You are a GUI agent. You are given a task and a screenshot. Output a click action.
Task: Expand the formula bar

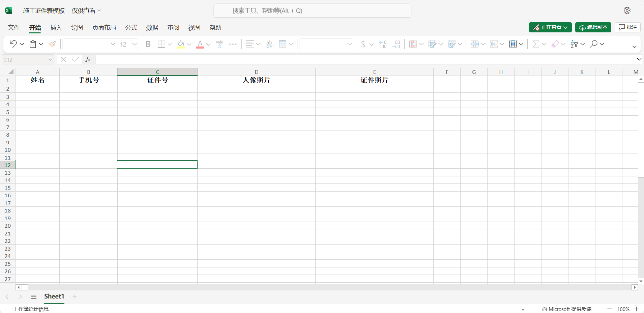click(639, 59)
